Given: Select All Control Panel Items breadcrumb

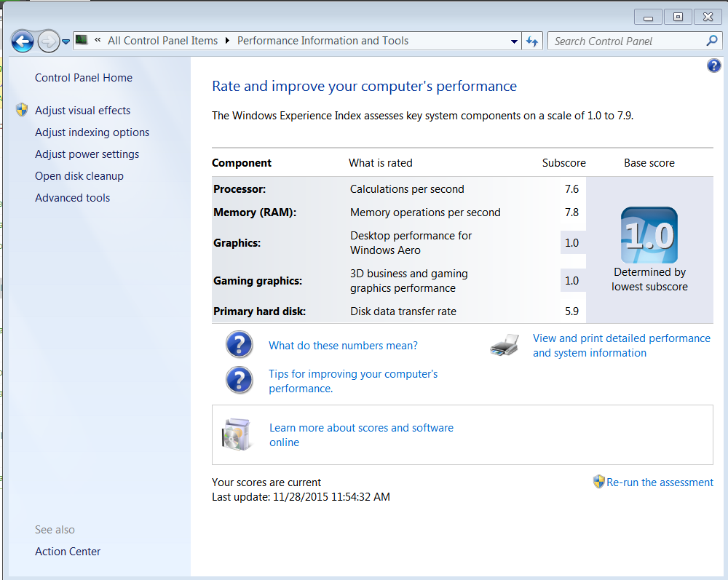Looking at the screenshot, I should [162, 41].
